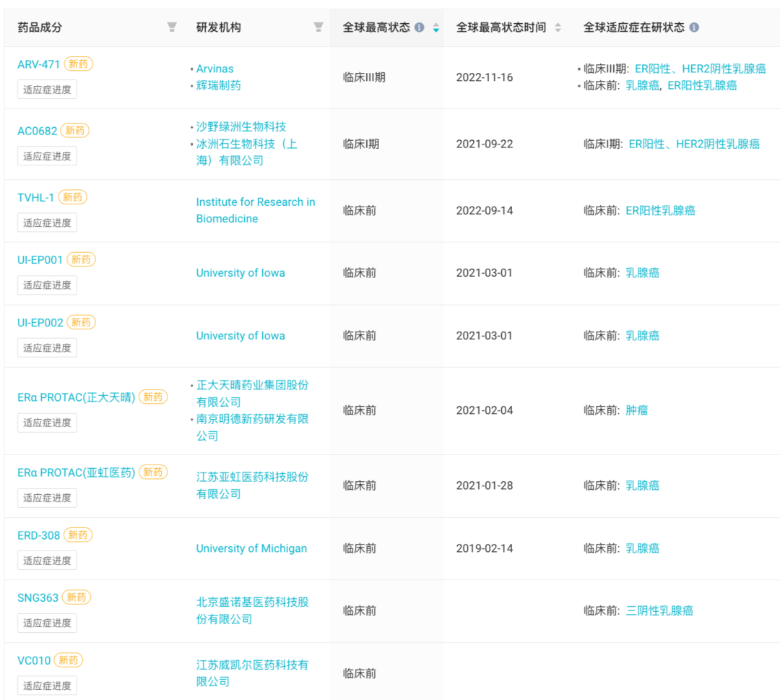Screen dimensions: 780x700
Task: Click info icon beside 全球最高状态 header
Action: [x=420, y=27]
